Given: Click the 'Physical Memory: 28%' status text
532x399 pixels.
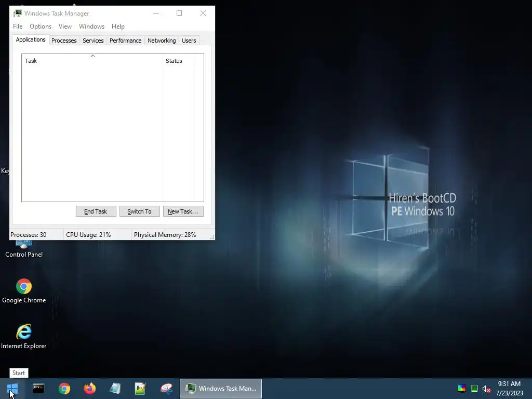Looking at the screenshot, I should coord(165,235).
